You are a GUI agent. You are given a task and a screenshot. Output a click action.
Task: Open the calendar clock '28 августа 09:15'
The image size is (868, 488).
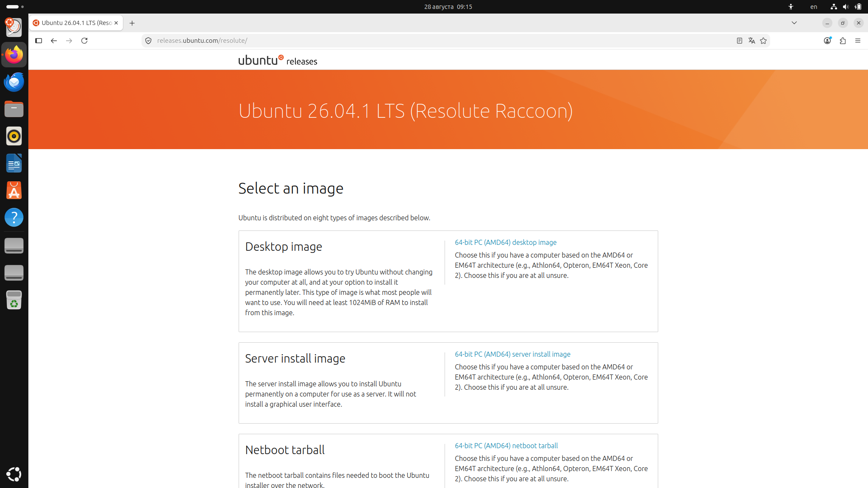pyautogui.click(x=448, y=7)
